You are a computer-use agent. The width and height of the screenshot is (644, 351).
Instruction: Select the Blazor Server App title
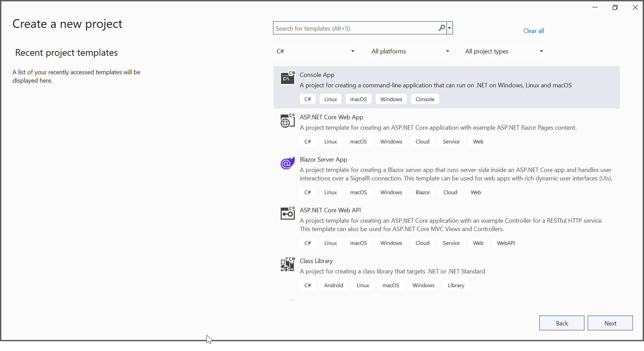click(x=323, y=160)
